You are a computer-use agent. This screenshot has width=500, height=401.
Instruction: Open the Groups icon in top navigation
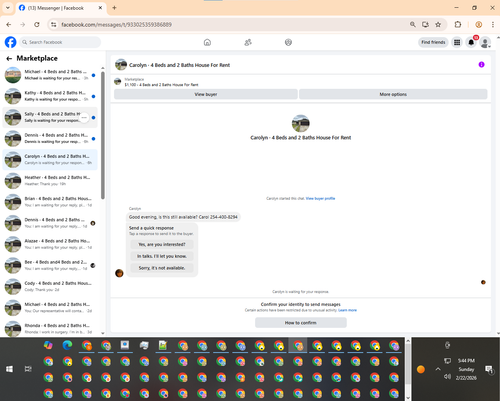point(288,42)
